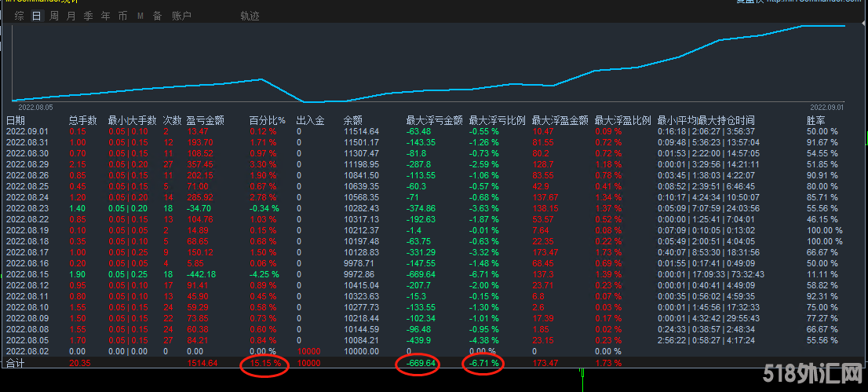Click the 最大浮盈金额 column header
This screenshot has height=392, width=868.
pyautogui.click(x=560, y=120)
